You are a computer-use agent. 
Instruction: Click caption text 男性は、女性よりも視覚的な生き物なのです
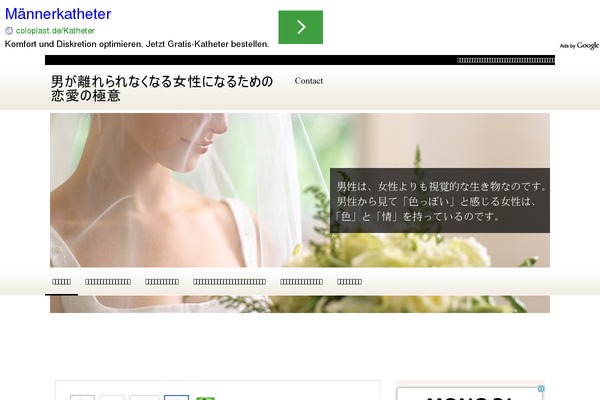pos(441,186)
